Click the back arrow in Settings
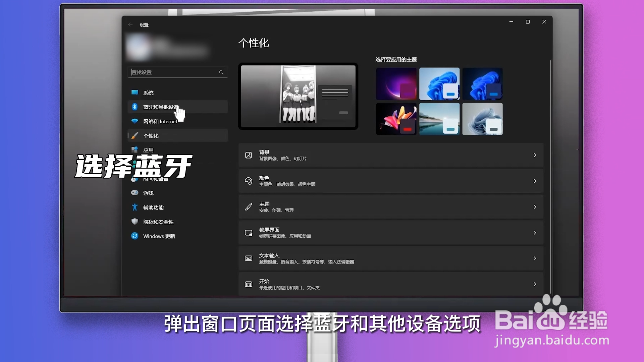The image size is (644, 362). click(130, 24)
